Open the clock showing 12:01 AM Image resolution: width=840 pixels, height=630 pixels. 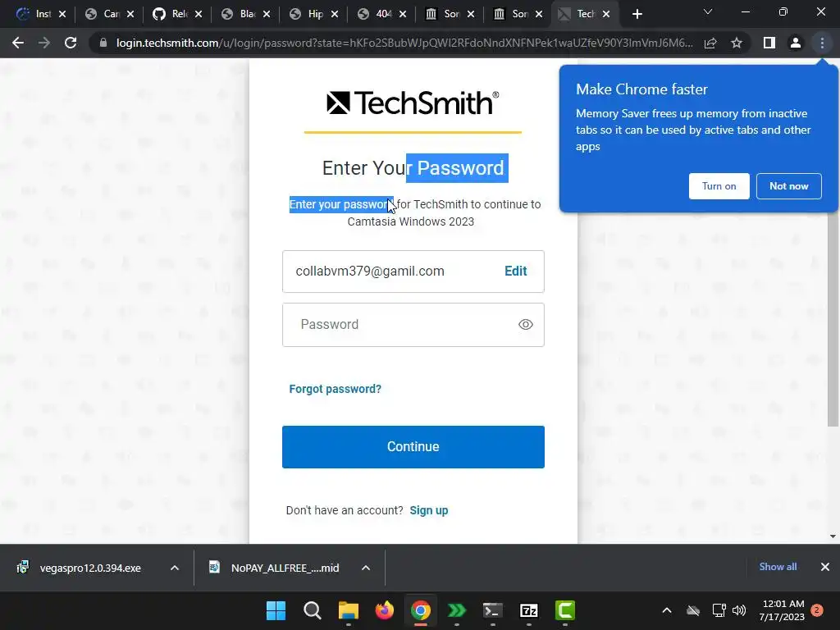tap(782, 610)
